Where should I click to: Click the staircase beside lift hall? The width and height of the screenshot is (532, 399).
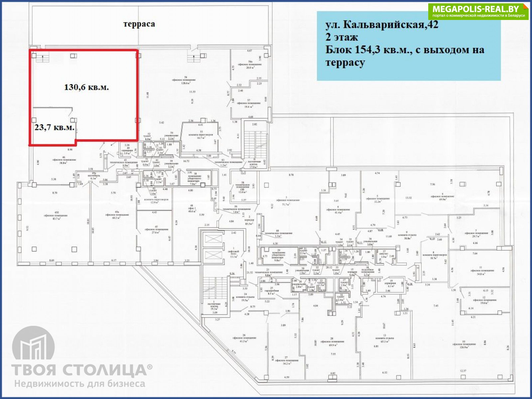coord(215,289)
